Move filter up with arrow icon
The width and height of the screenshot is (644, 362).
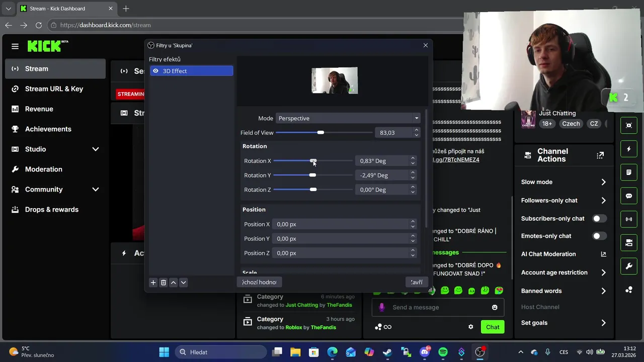coord(174,283)
